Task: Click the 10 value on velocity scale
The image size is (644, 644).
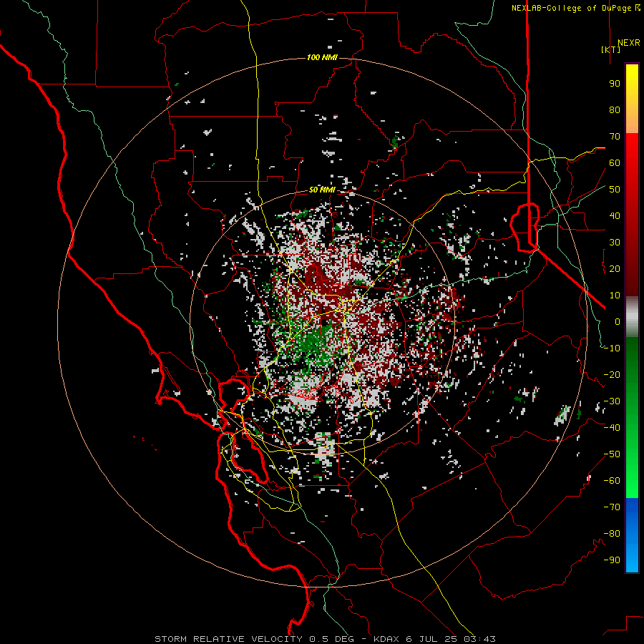Action: click(x=615, y=296)
